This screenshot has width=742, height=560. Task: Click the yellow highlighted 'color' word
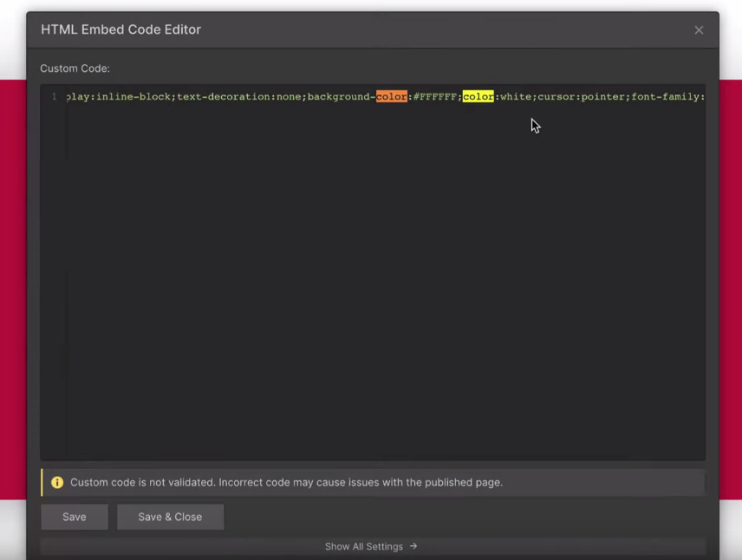(x=478, y=96)
